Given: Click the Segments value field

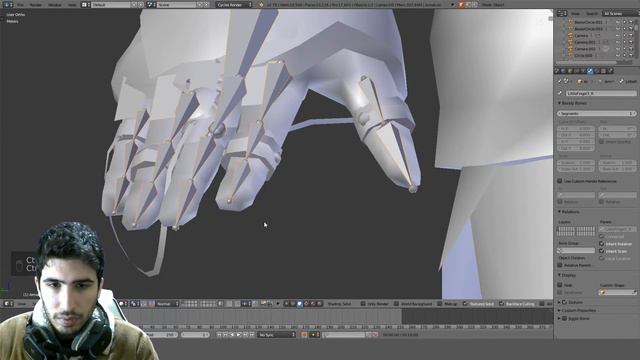Looking at the screenshot, I should pyautogui.click(x=596, y=113).
